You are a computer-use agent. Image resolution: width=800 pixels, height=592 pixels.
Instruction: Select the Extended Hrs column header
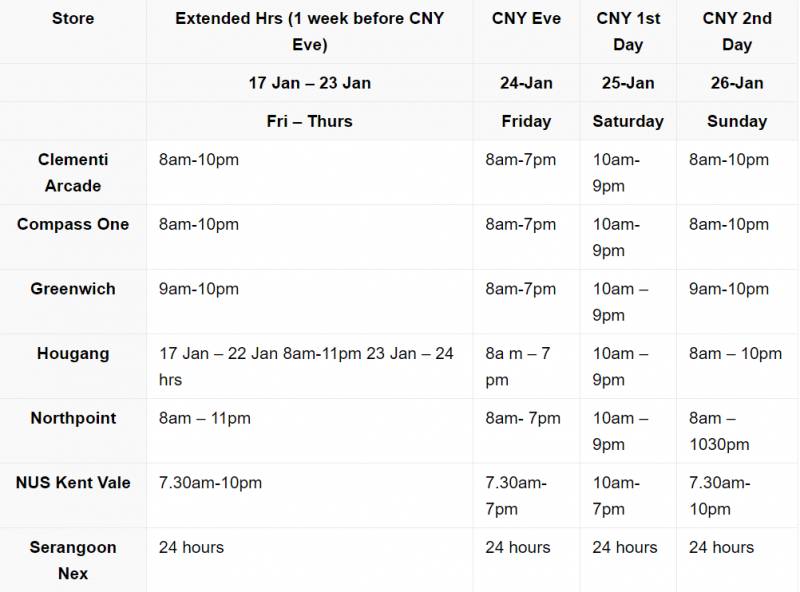[309, 32]
